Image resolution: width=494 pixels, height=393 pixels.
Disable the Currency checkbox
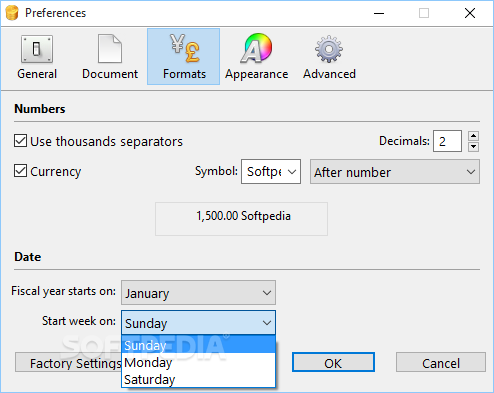tap(20, 171)
